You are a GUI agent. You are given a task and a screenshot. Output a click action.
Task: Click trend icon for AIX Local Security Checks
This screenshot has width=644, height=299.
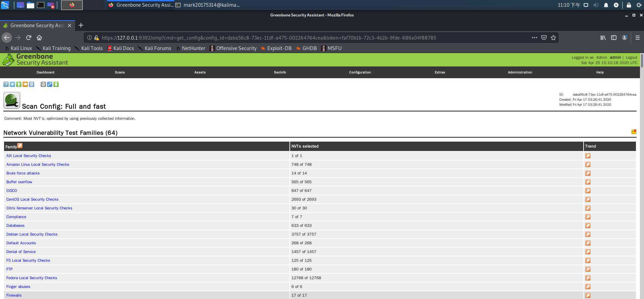[x=588, y=156]
